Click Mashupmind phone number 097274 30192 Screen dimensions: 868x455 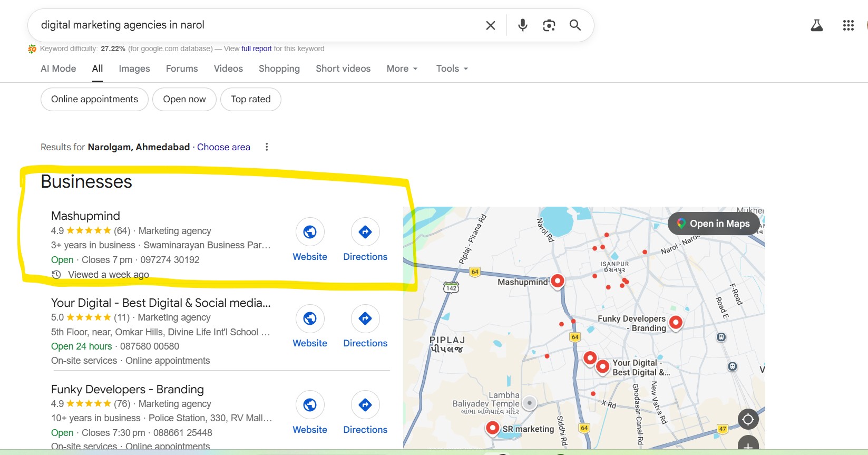click(170, 260)
